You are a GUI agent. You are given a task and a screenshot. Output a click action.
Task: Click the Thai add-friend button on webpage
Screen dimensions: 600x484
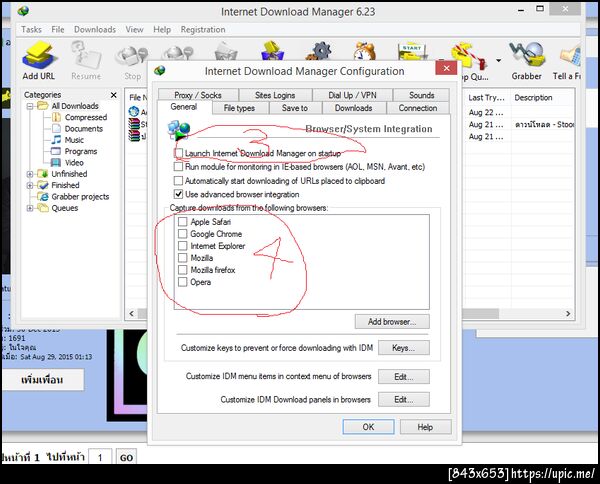pos(42,380)
